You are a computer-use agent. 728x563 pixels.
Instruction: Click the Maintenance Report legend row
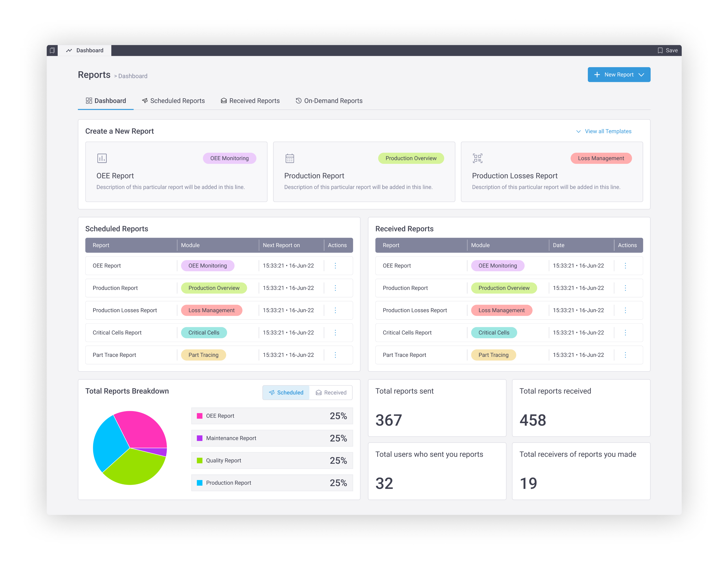click(x=272, y=438)
